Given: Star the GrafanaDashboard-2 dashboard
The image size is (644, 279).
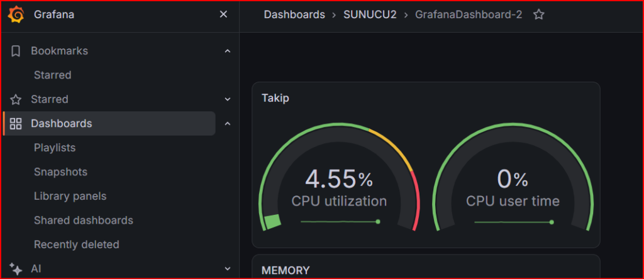Looking at the screenshot, I should (538, 15).
